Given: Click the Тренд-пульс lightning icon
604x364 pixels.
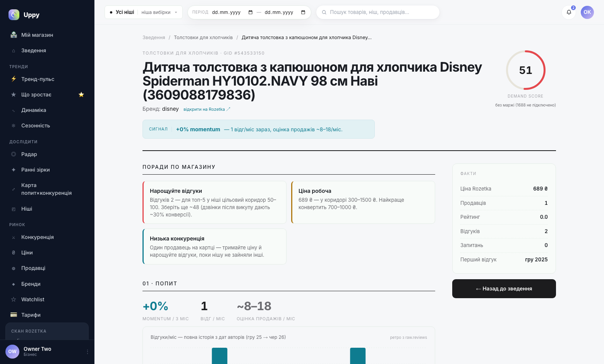Looking at the screenshot, I should [14, 79].
